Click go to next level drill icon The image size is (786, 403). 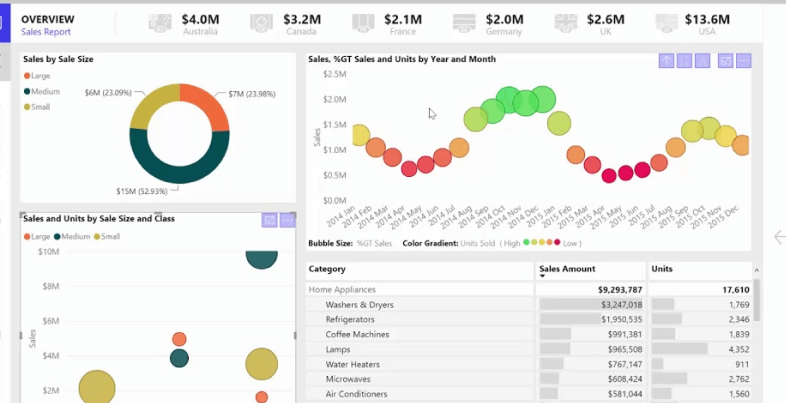686,61
